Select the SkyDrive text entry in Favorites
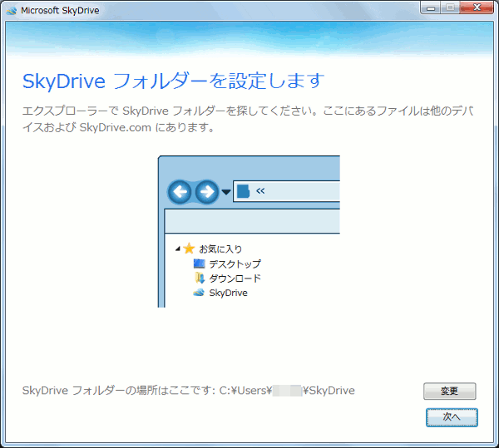Image resolution: width=499 pixels, height=448 pixels. tap(228, 293)
